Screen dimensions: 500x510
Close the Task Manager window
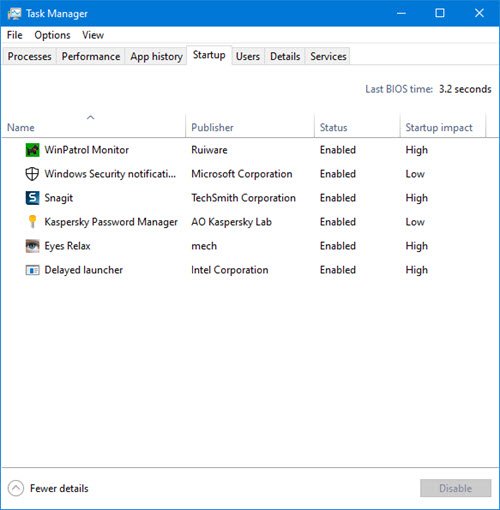[x=479, y=13]
